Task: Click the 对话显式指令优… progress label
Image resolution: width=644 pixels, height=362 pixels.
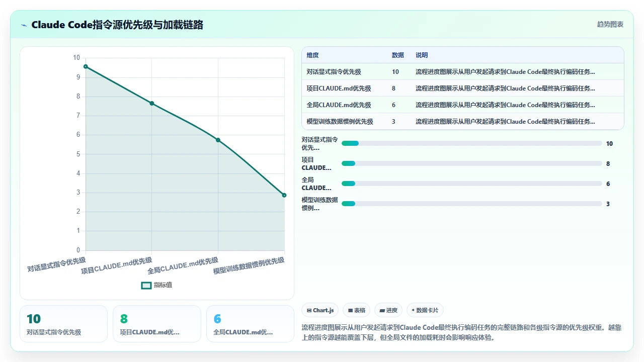Action: 319,143
